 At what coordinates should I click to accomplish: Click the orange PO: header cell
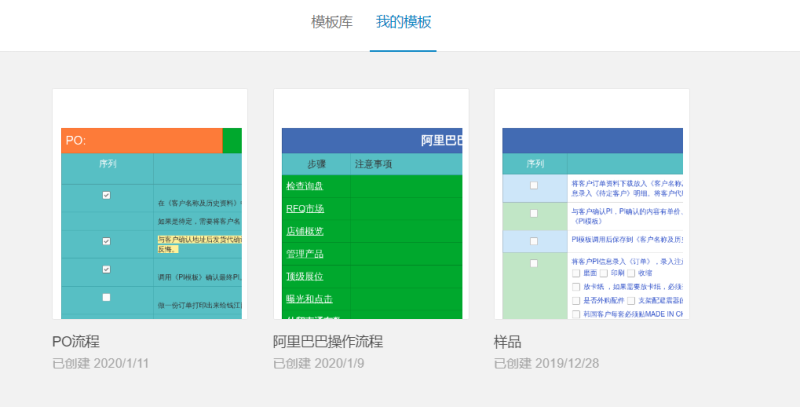pos(142,141)
